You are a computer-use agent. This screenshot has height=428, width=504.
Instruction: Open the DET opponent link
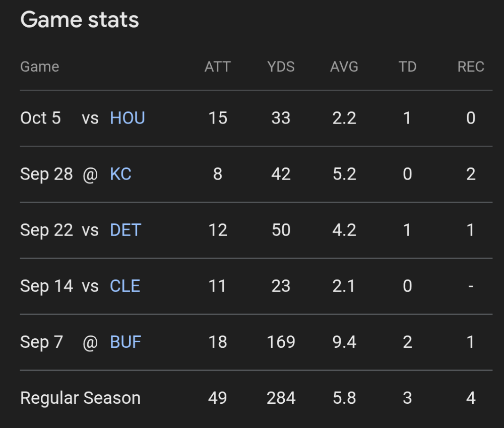click(125, 230)
